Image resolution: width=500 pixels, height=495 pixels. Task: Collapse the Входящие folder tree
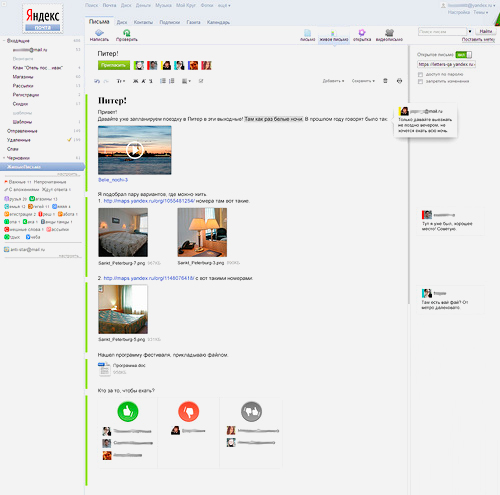point(4,41)
